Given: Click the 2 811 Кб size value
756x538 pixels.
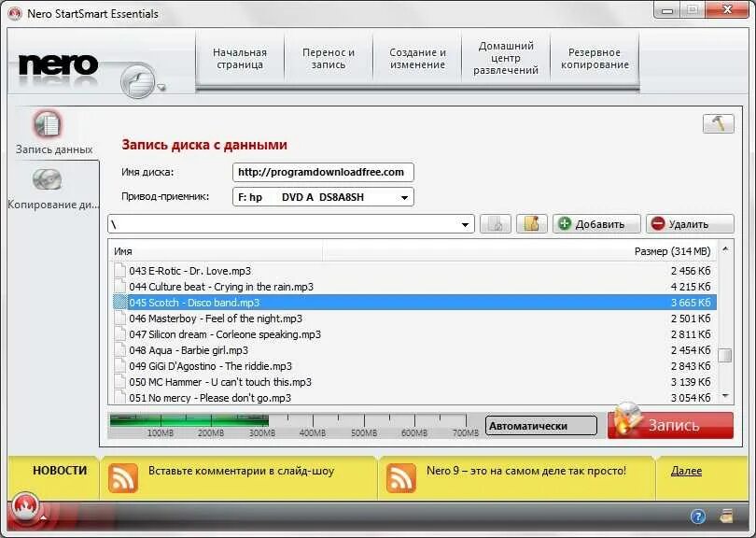Looking at the screenshot, I should pyautogui.click(x=691, y=334).
